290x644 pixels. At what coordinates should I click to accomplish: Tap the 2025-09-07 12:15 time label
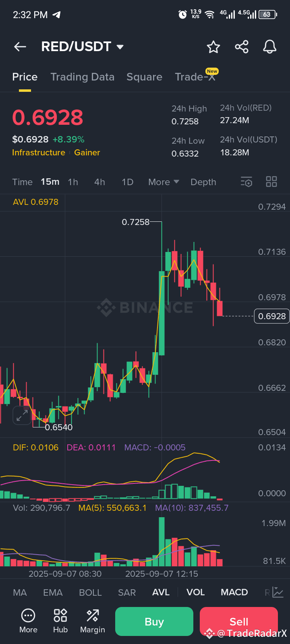click(x=162, y=574)
